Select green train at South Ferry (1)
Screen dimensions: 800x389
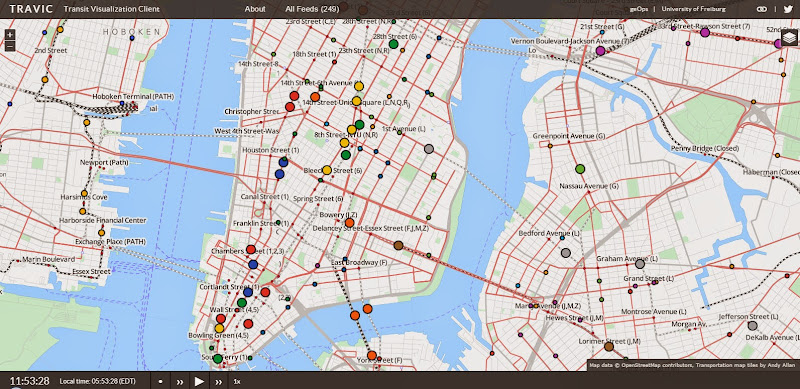point(218,359)
